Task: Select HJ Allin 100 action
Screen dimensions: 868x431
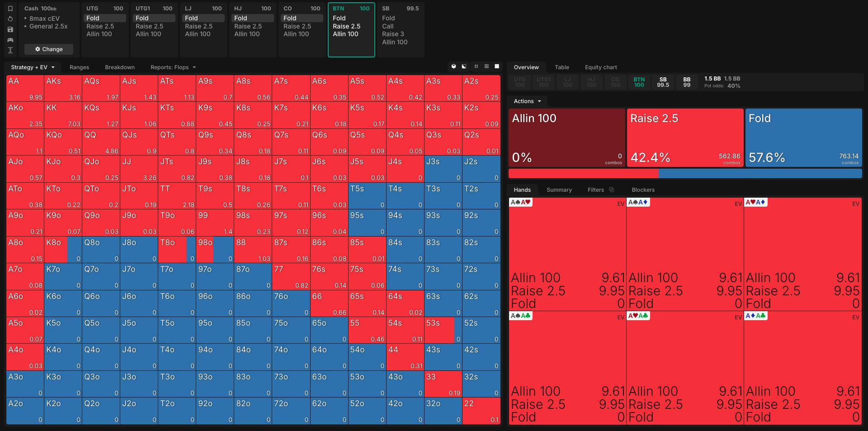Action: click(247, 34)
